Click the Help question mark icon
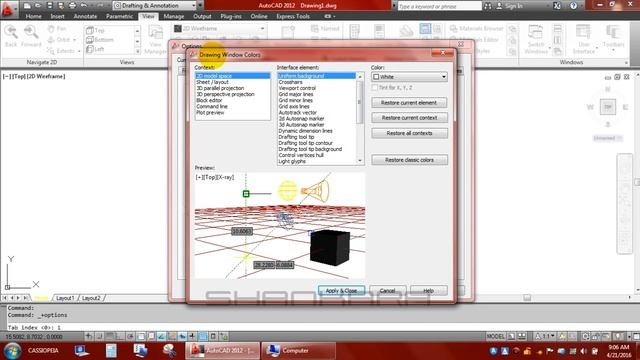 click(573, 6)
